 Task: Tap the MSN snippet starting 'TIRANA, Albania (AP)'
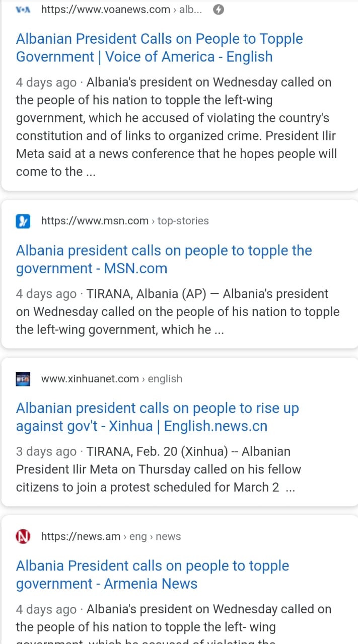(177, 312)
